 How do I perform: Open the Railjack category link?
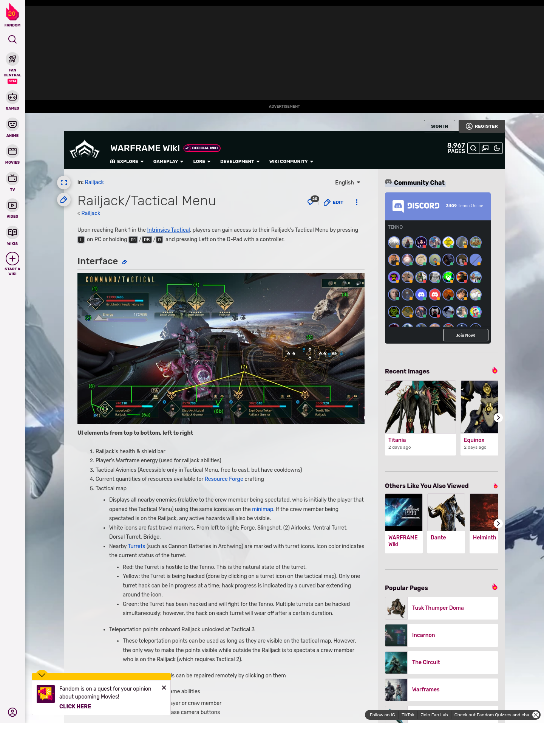94,182
